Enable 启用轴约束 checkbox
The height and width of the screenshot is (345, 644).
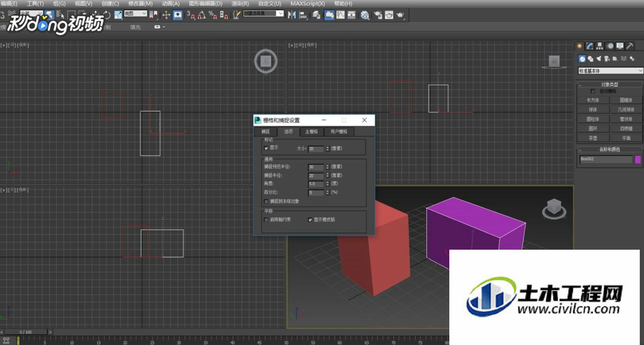(x=266, y=220)
